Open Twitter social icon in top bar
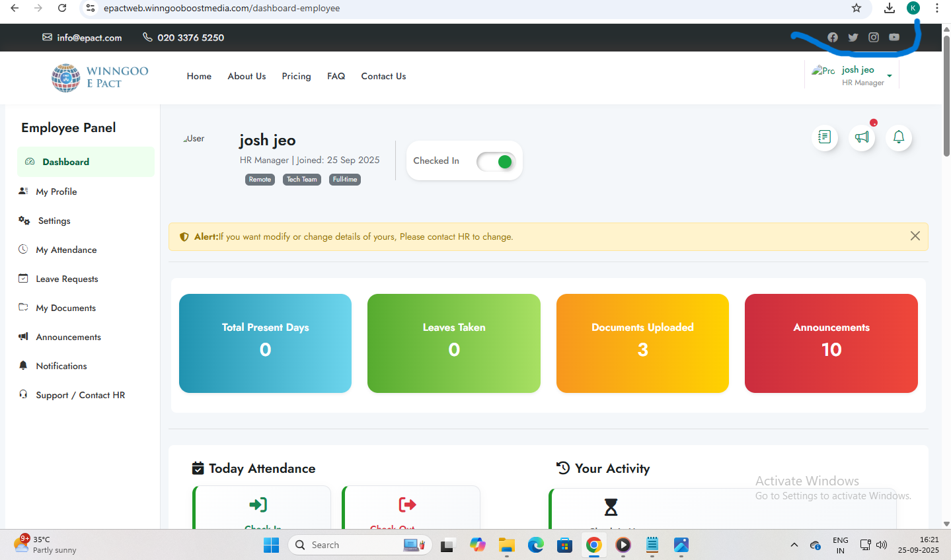 coord(853,38)
